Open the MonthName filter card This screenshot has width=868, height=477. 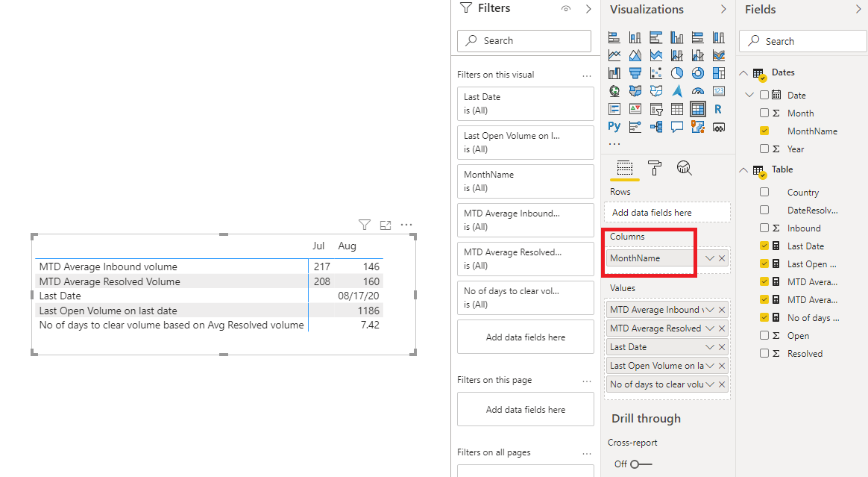[525, 181]
